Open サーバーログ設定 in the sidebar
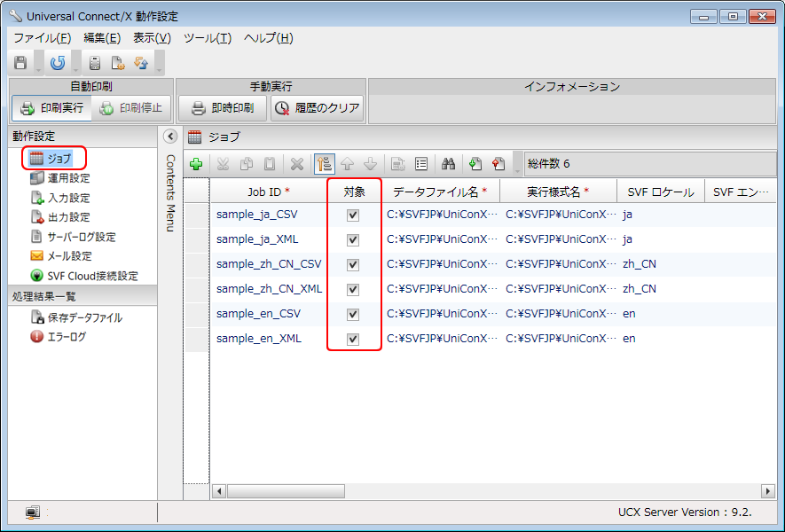 pos(73,237)
